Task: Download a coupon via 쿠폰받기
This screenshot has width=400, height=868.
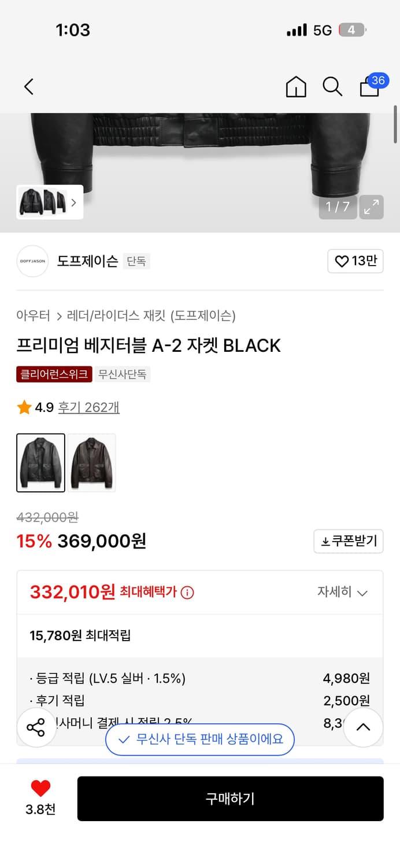Action: (348, 541)
